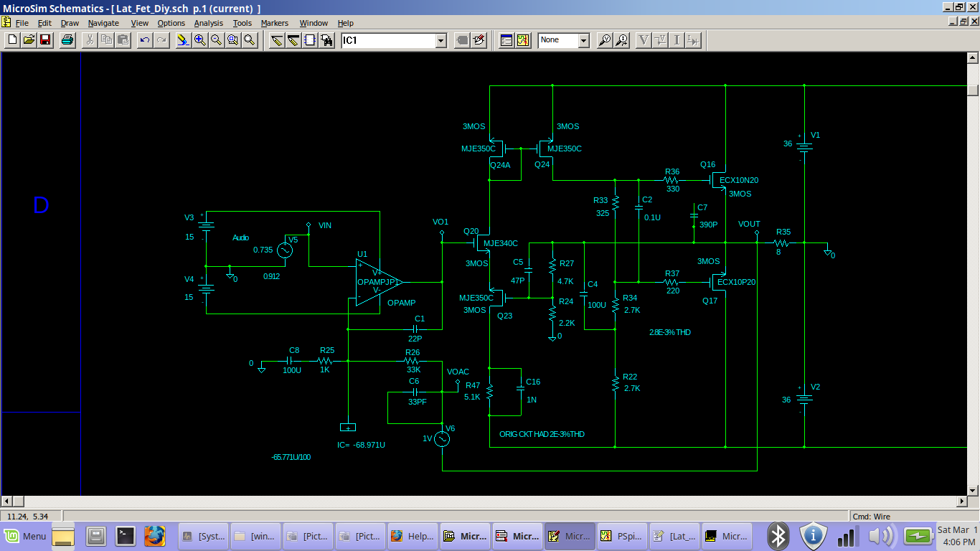Open the Markers menu
980x551 pixels.
point(274,23)
